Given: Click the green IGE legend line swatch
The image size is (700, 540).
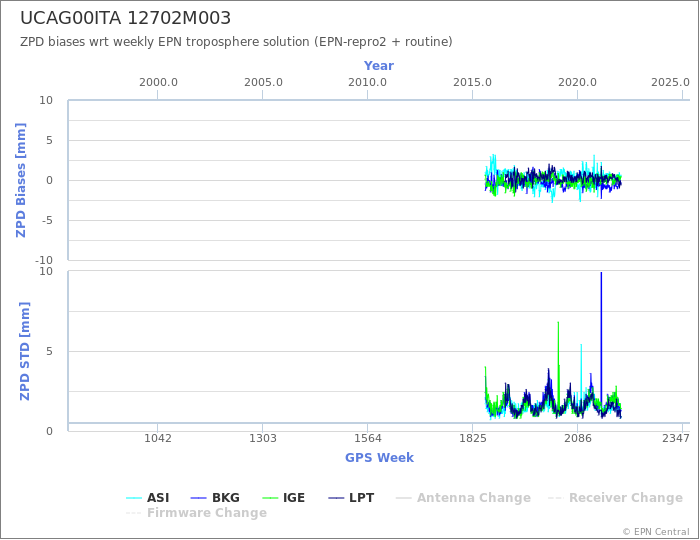Looking at the screenshot, I should [x=270, y=498].
